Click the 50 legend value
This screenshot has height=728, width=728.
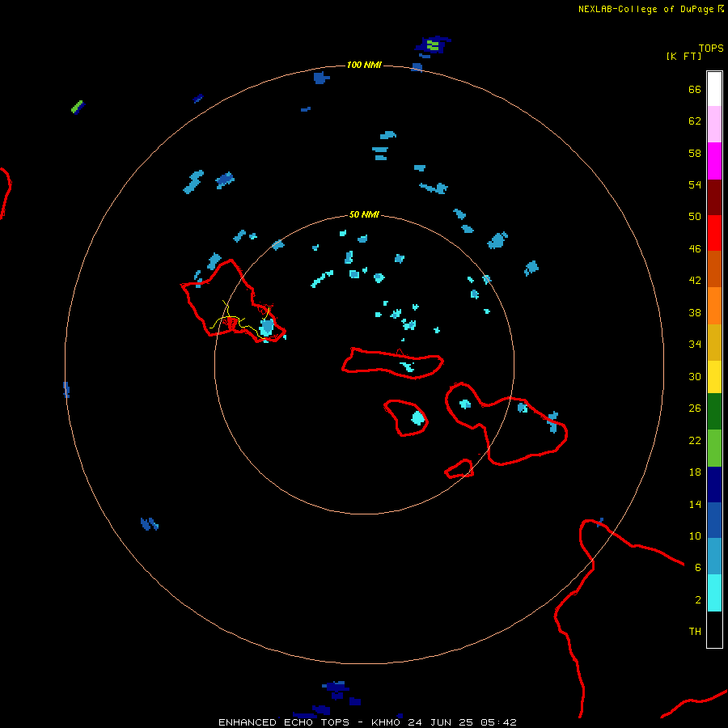click(x=695, y=217)
